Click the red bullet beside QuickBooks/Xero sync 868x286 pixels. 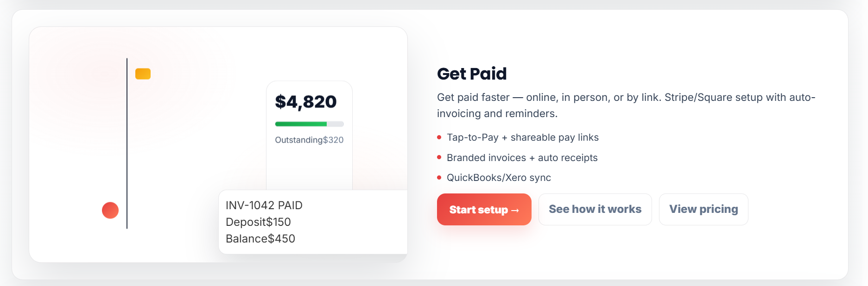point(439,178)
